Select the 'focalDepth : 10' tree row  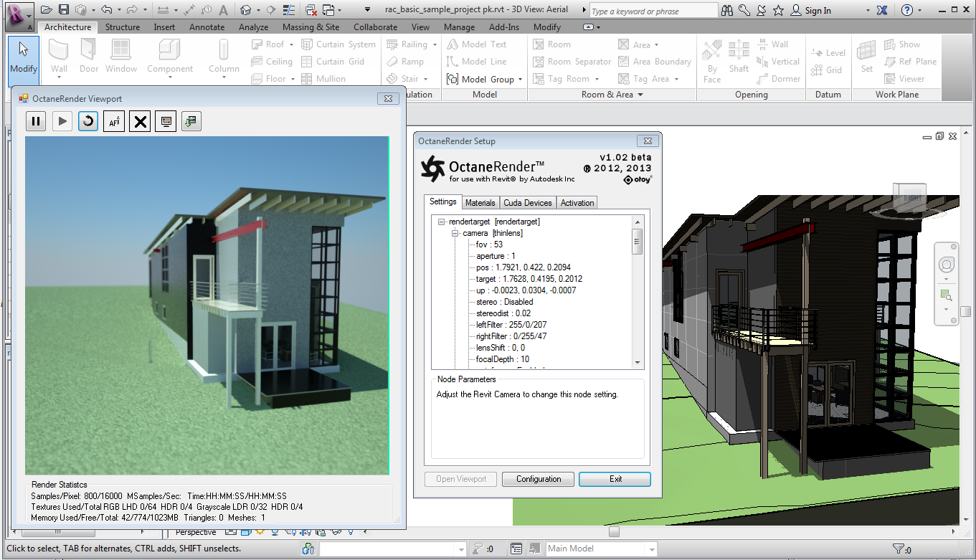[503, 359]
